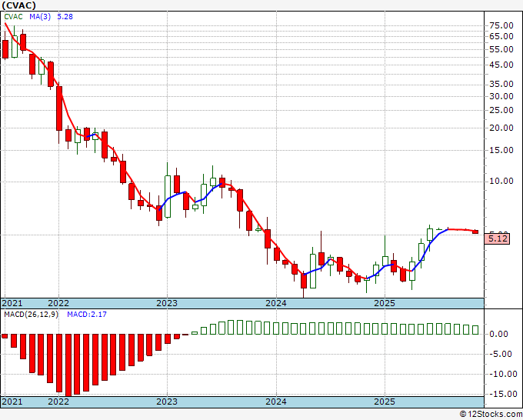Image resolution: width=523 pixels, height=420 pixels.
Task: Click the (CVAC) chart title
Action: [x=18, y=5]
